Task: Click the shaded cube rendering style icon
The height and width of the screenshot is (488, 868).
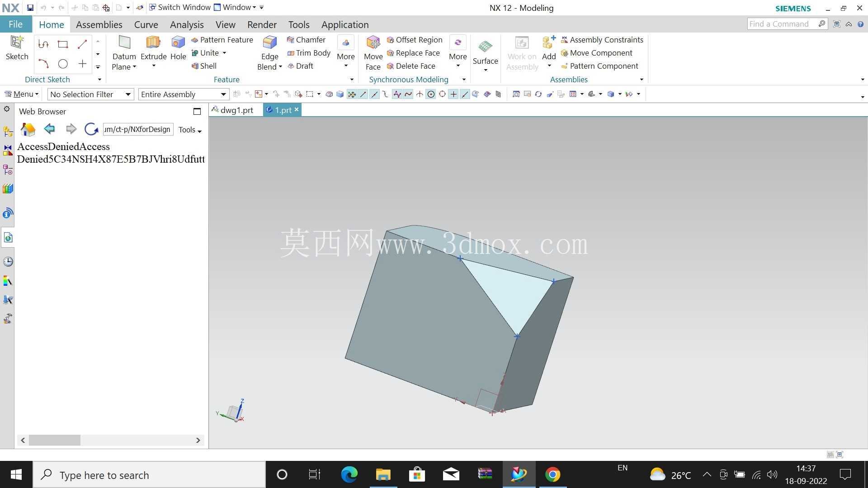Action: (611, 94)
